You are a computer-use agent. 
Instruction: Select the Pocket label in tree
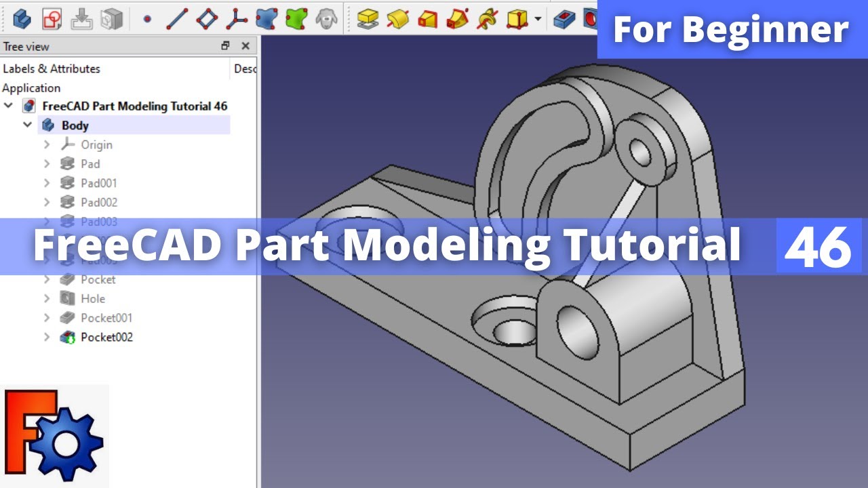pyautogui.click(x=98, y=279)
